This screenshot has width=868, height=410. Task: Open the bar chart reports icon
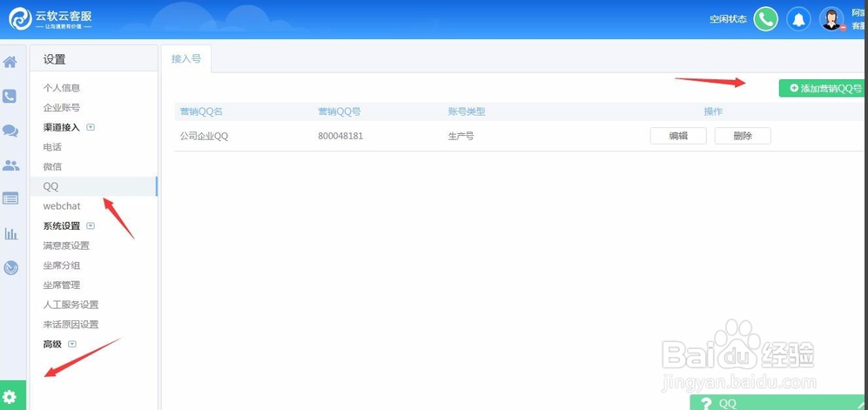pos(11,233)
